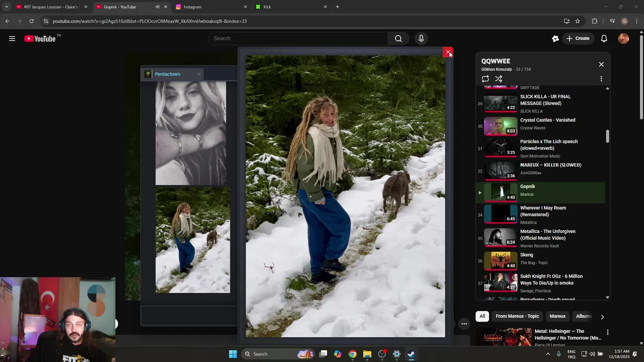This screenshot has width=644, height=362.
Task: Open the QQWWEE playlist three-dot menu
Action: pos(601,79)
